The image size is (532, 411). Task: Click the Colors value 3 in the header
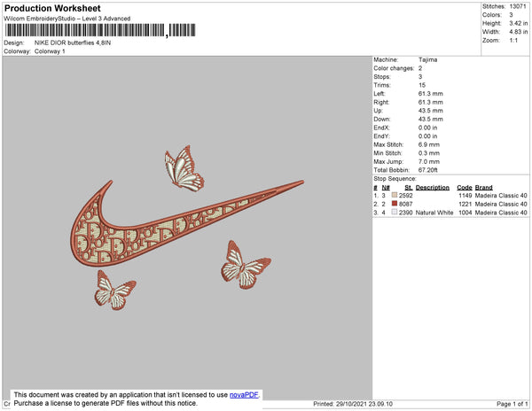pos(511,15)
